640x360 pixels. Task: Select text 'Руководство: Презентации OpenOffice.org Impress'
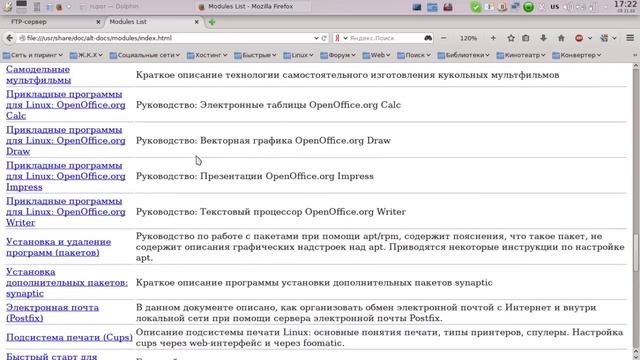click(x=255, y=176)
